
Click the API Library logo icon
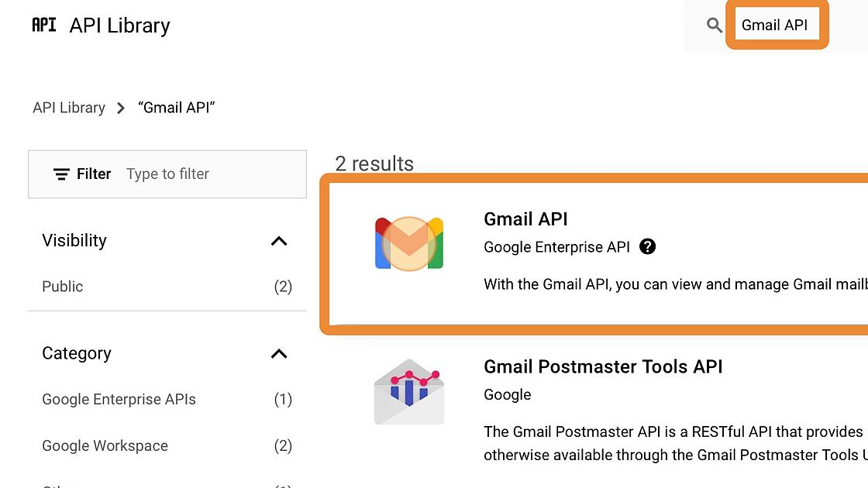click(x=43, y=24)
